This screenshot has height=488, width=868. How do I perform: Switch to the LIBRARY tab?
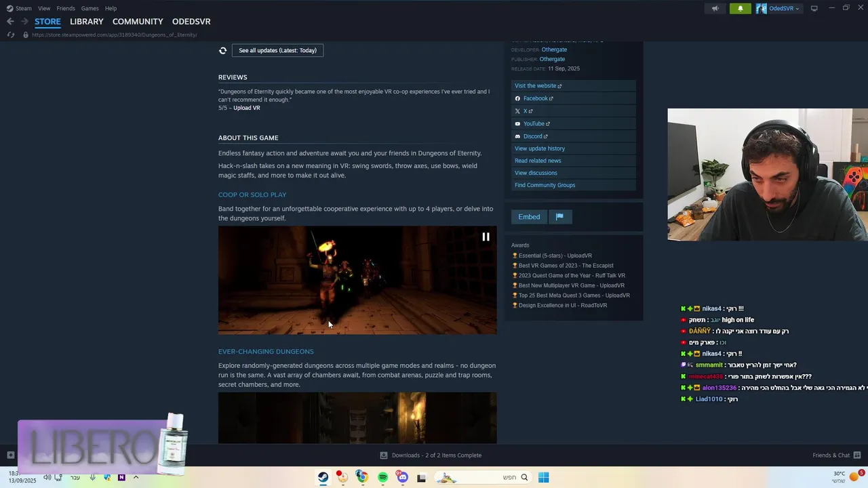pyautogui.click(x=87, y=22)
